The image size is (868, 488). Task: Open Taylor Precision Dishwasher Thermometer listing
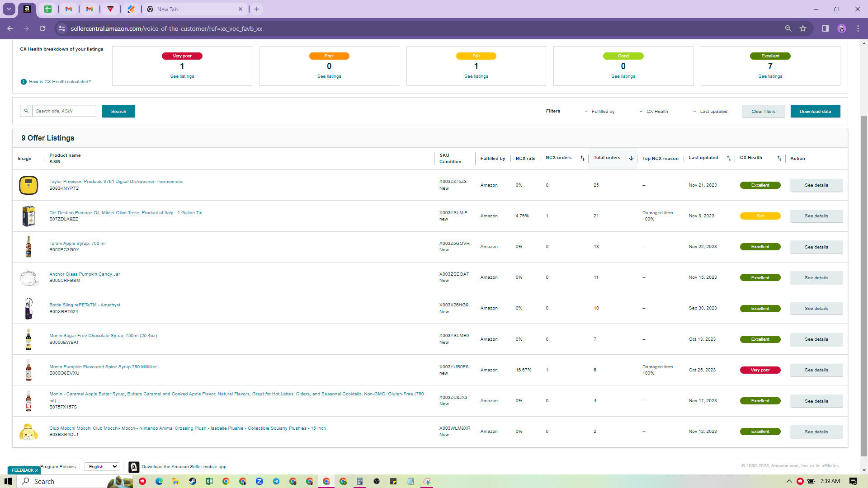[117, 182]
